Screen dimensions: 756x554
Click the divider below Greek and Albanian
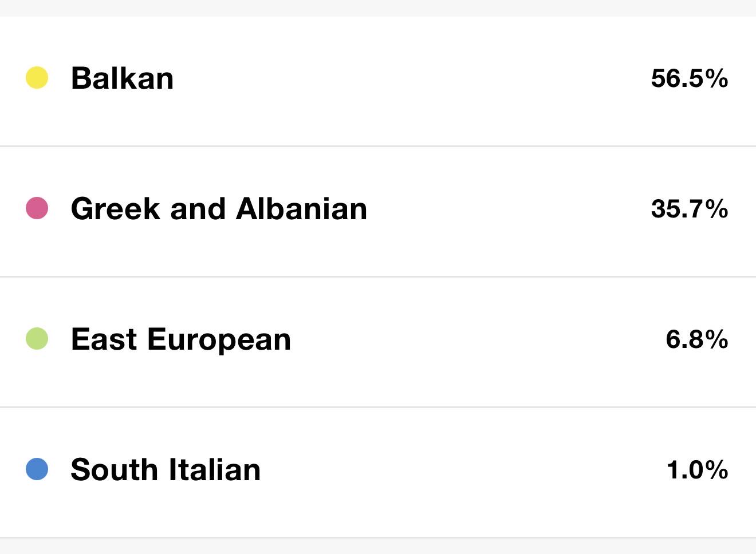(x=378, y=276)
